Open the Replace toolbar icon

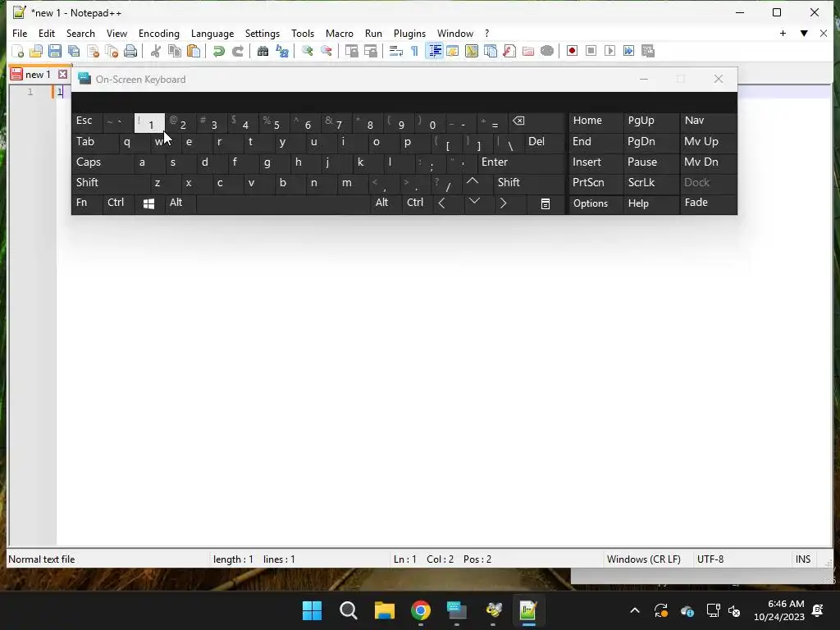(282, 51)
